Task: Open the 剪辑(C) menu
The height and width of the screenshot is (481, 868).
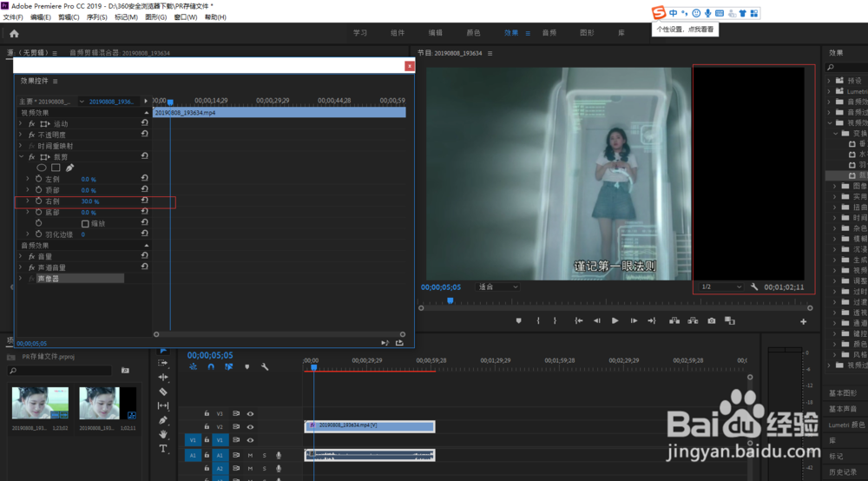Action: point(69,17)
